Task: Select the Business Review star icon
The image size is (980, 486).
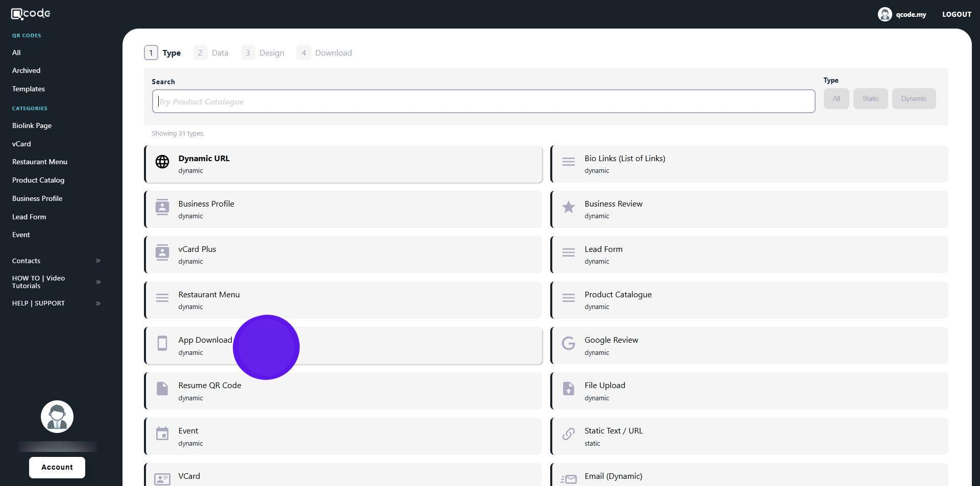Action: [568, 207]
